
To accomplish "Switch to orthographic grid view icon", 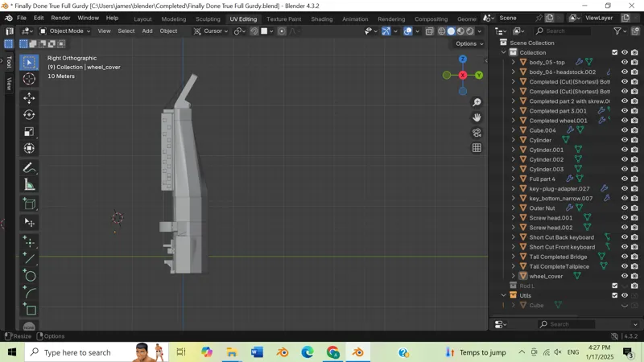I will 477,148.
